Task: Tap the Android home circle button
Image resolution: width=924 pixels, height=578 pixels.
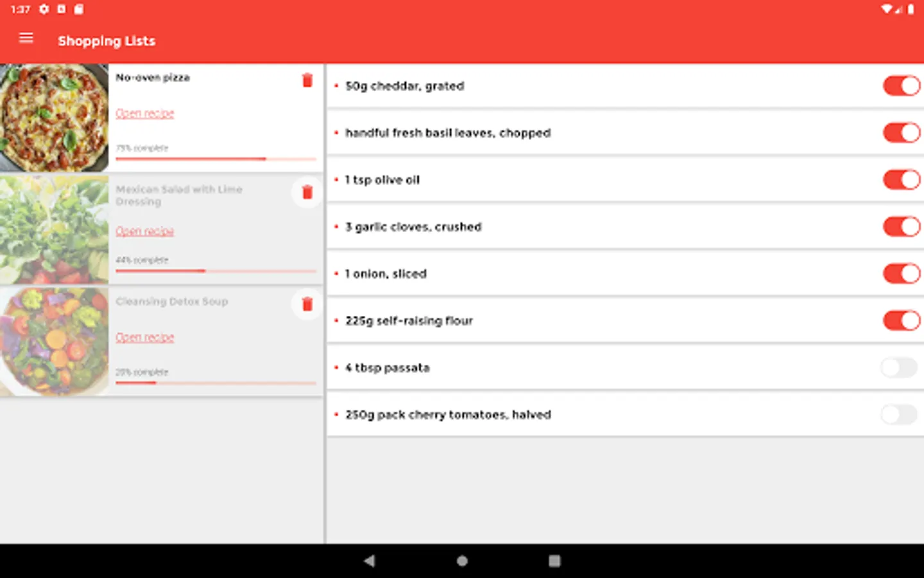Action: coord(462,561)
